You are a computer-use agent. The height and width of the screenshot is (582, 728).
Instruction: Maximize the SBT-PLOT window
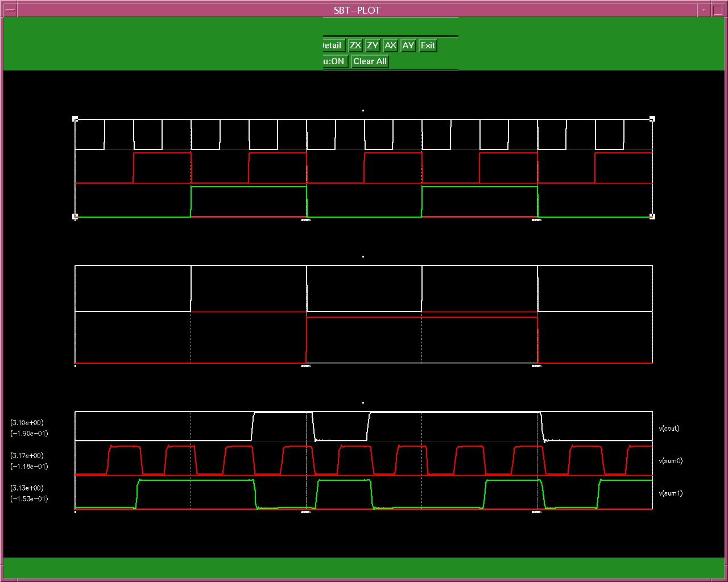pos(718,10)
